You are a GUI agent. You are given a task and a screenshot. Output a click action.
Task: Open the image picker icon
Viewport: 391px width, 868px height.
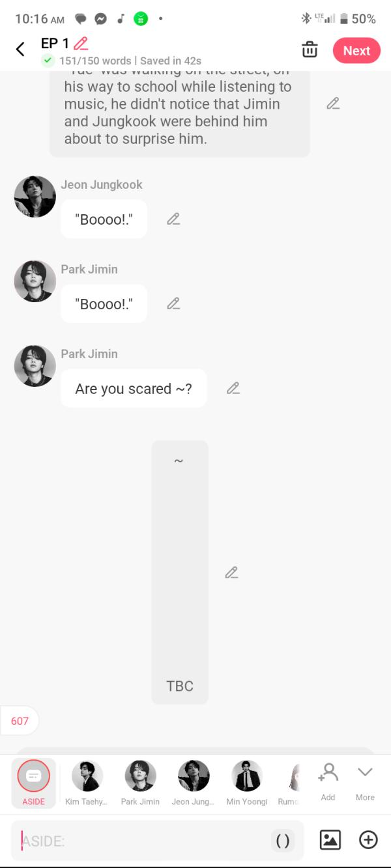[x=330, y=840]
